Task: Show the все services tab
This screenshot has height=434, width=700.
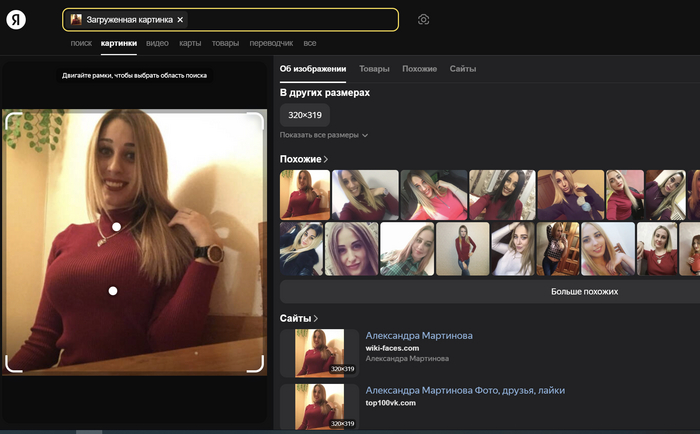Action: (309, 43)
